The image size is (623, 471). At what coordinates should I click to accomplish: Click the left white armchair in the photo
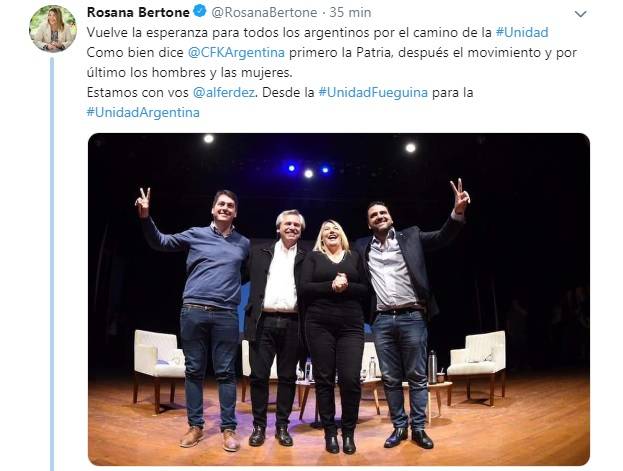159,370
